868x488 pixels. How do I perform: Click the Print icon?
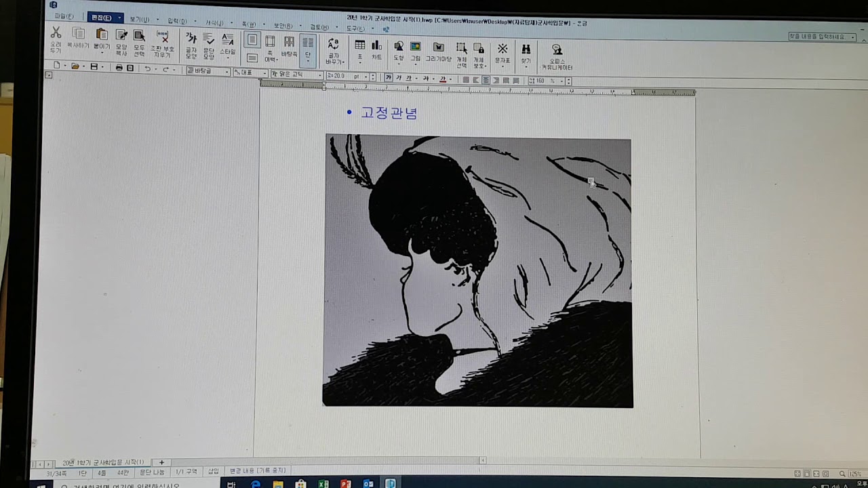point(119,67)
